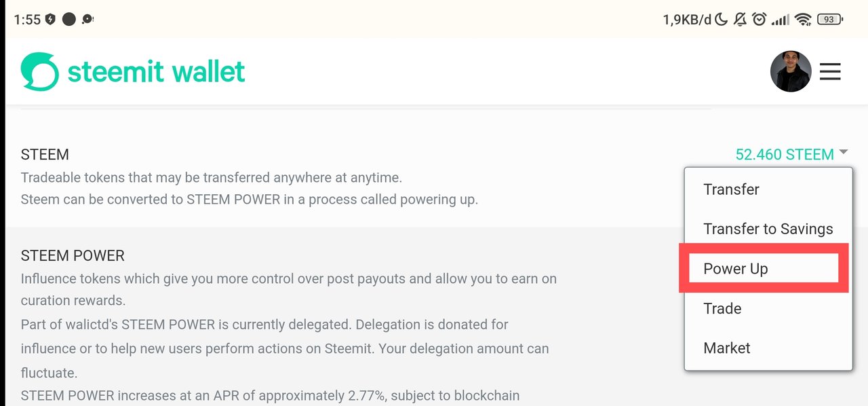The height and width of the screenshot is (406, 868).
Task: Click the steemit wallet title text
Action: (156, 71)
